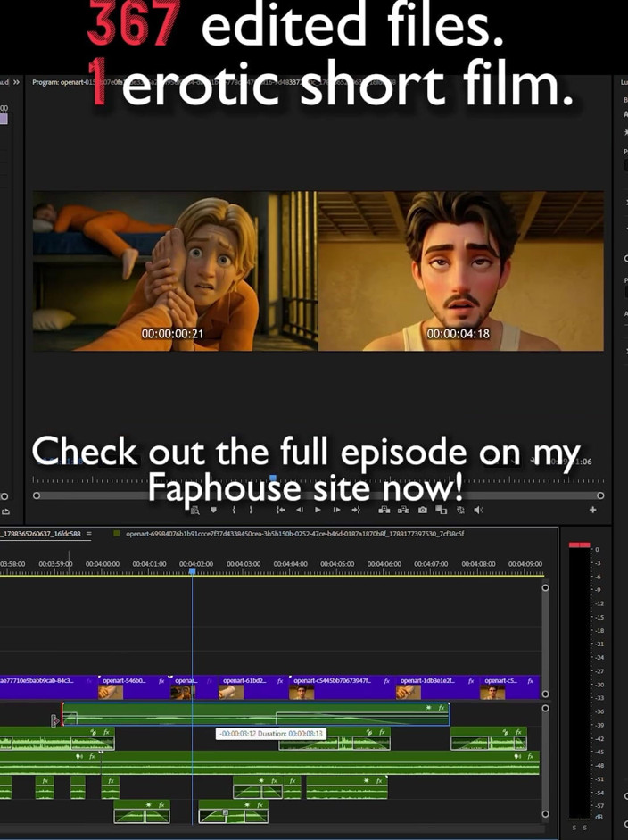This screenshot has height=840, width=628.
Task: Click the Mark In bracket icon
Action: coord(234,510)
